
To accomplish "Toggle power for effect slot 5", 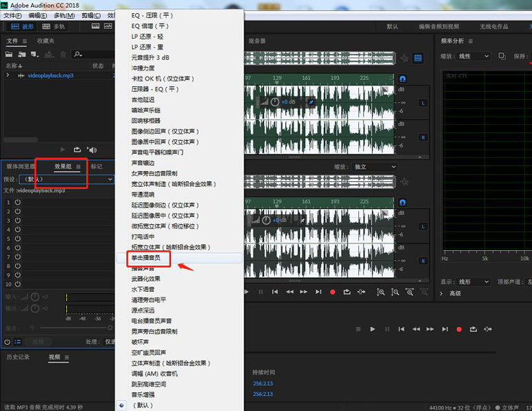I will [17, 239].
